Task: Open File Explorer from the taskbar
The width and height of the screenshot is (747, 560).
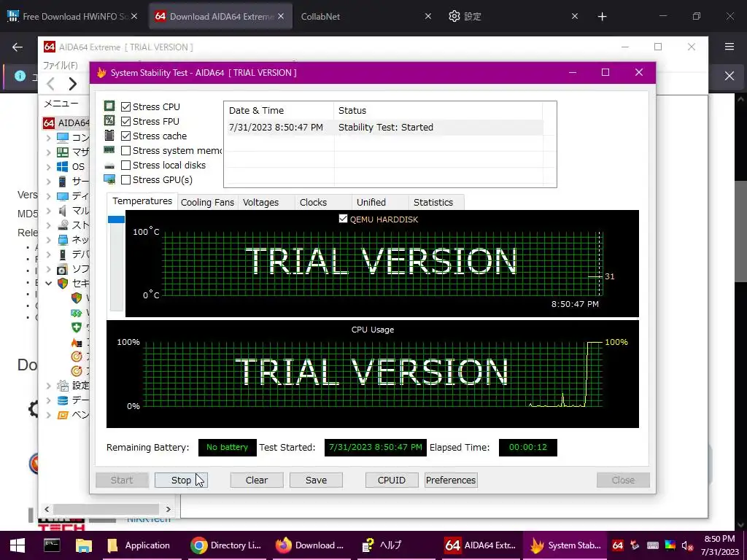Action: [x=84, y=545]
